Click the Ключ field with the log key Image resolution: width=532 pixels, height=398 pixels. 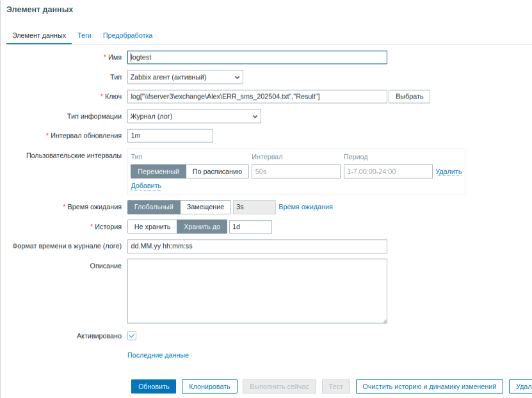click(257, 97)
